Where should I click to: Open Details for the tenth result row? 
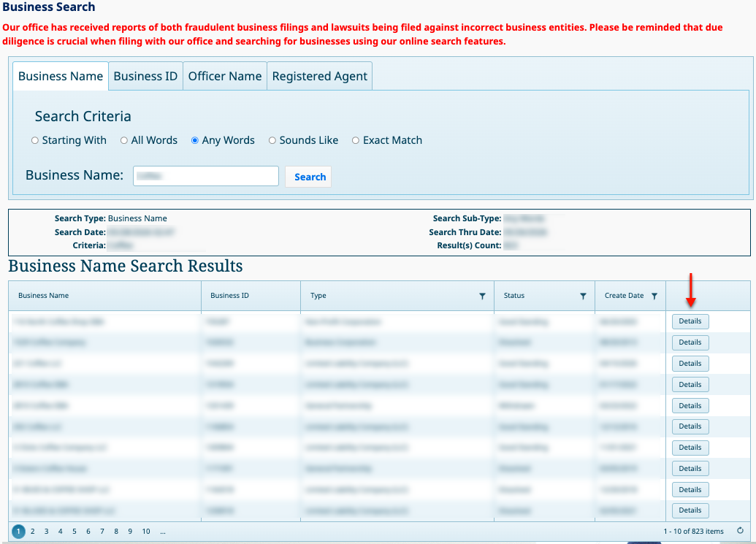690,510
